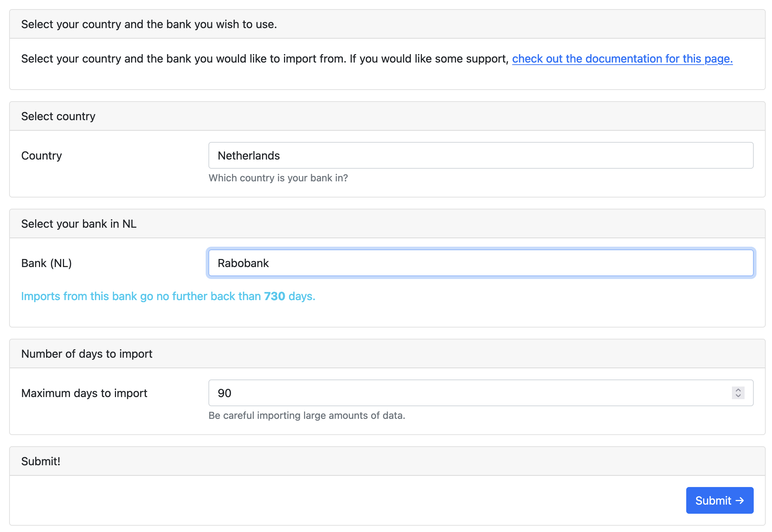Click the Number of days to import header

pos(86,354)
